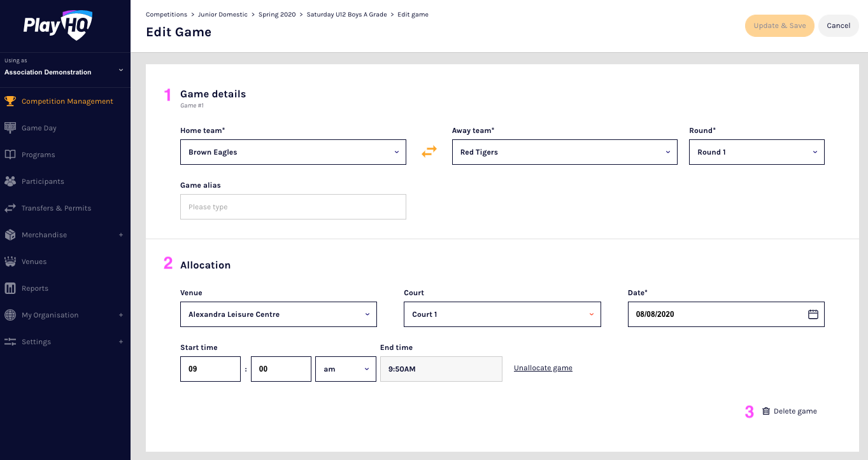Click the Reports chart icon

(x=10, y=288)
